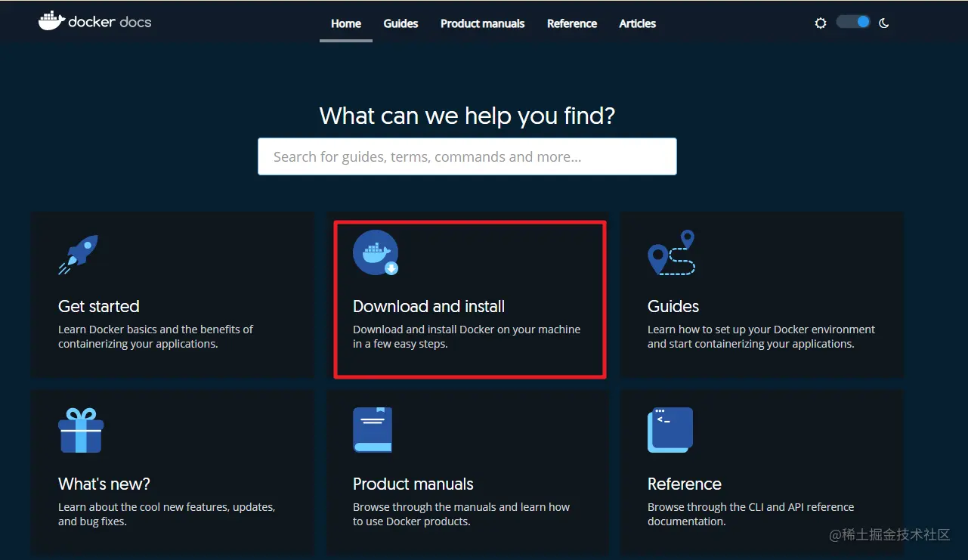Click the Docker whale logo icon
968x560 pixels.
(51, 20)
